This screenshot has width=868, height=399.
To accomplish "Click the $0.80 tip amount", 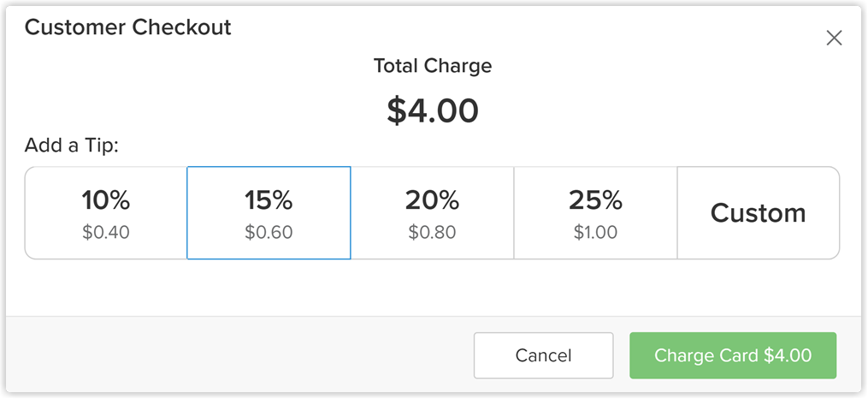I will coord(432,232).
